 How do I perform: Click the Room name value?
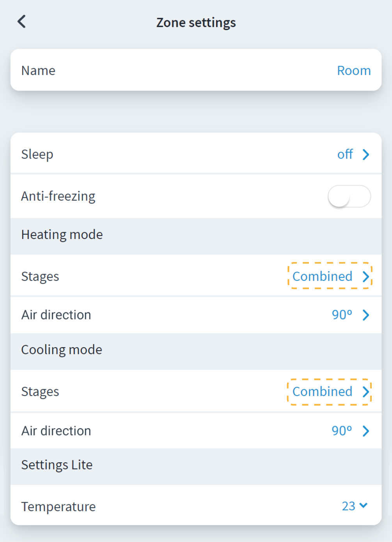tap(354, 71)
